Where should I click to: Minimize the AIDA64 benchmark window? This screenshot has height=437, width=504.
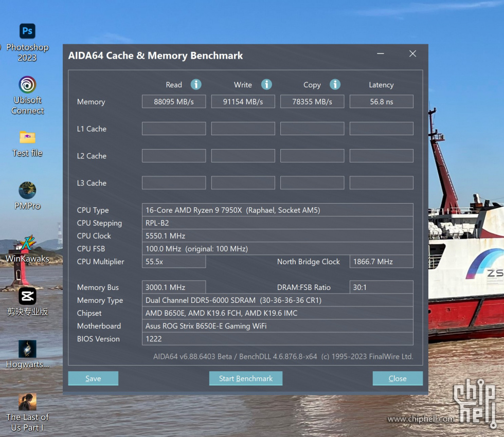(x=381, y=53)
